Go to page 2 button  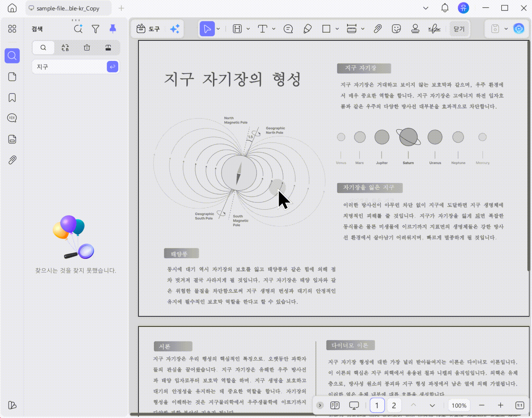pyautogui.click(x=394, y=405)
